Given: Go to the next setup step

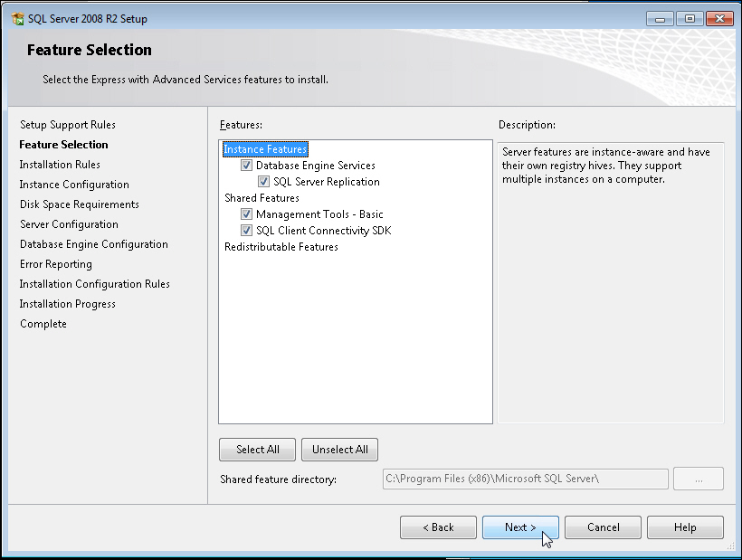Looking at the screenshot, I should click(519, 527).
